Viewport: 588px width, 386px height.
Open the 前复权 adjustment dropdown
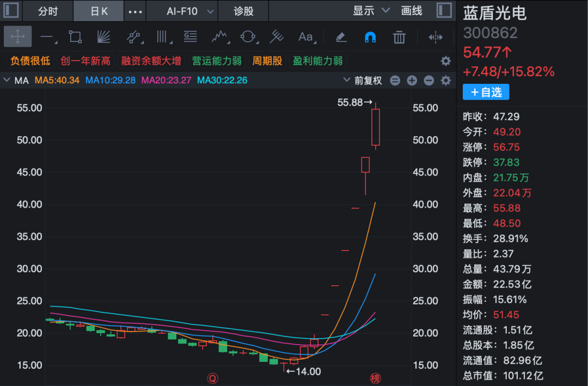click(x=363, y=80)
